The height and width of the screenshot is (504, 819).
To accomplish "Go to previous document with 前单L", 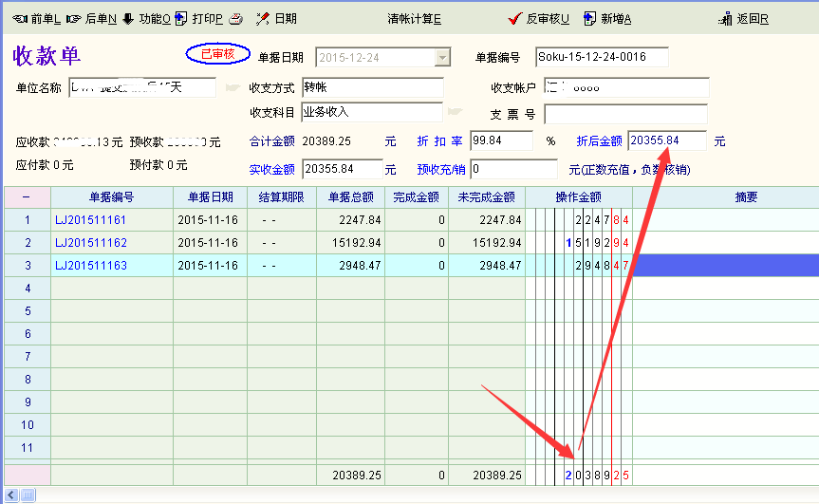I will pyautogui.click(x=36, y=18).
